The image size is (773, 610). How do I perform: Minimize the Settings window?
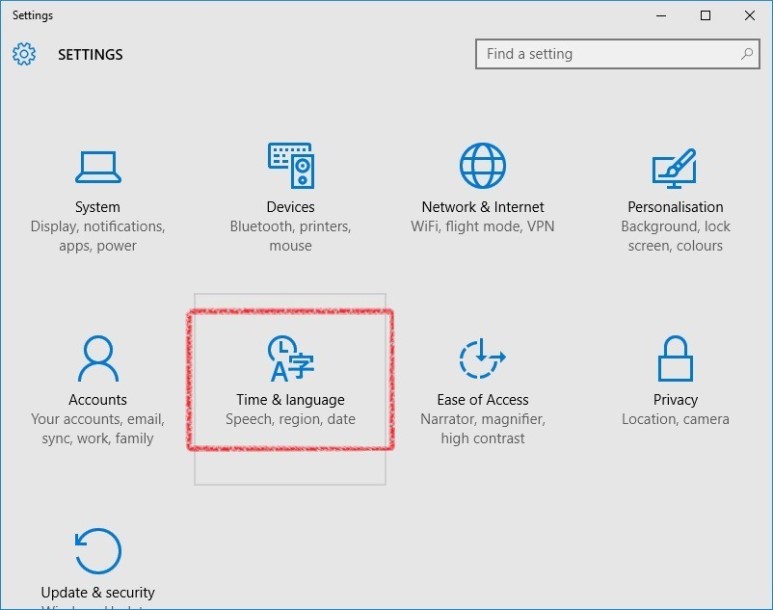coord(661,16)
